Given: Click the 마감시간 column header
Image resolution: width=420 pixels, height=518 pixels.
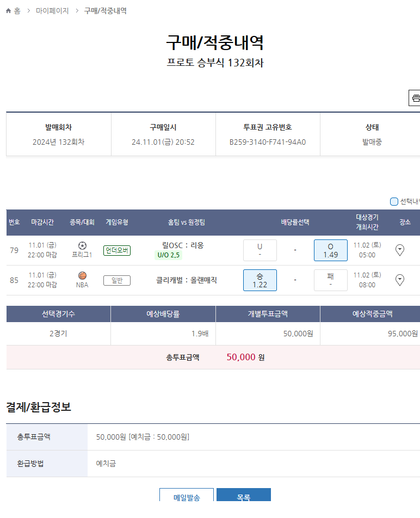Looking at the screenshot, I should (x=42, y=222).
